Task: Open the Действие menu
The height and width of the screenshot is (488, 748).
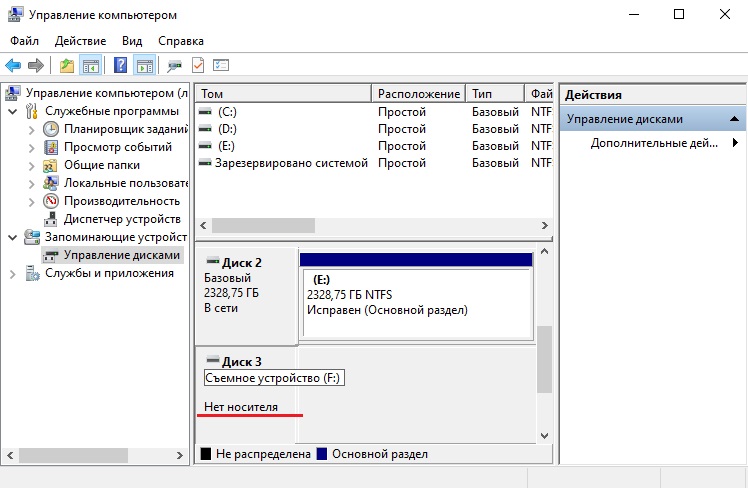Action: click(80, 41)
